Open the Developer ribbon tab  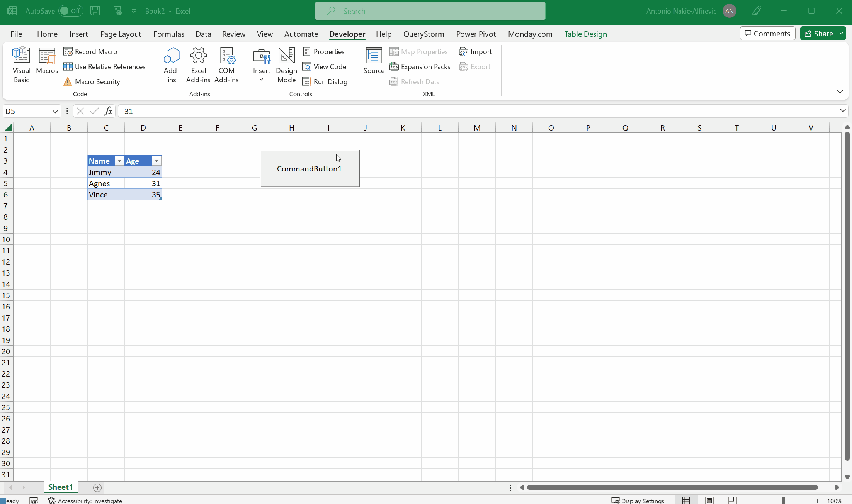[347, 34]
